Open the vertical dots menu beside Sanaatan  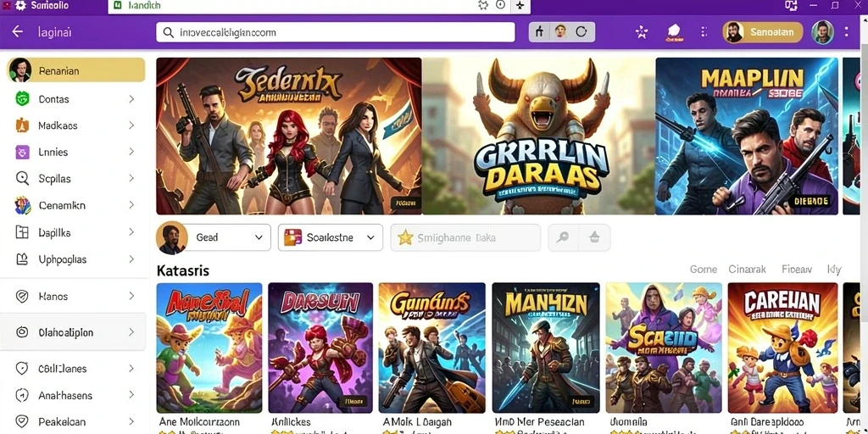[x=704, y=32]
